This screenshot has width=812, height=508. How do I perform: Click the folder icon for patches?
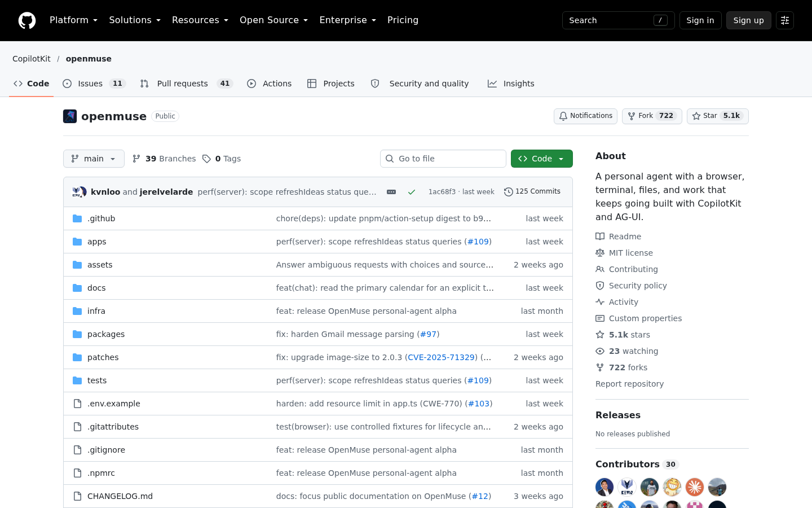tap(77, 357)
